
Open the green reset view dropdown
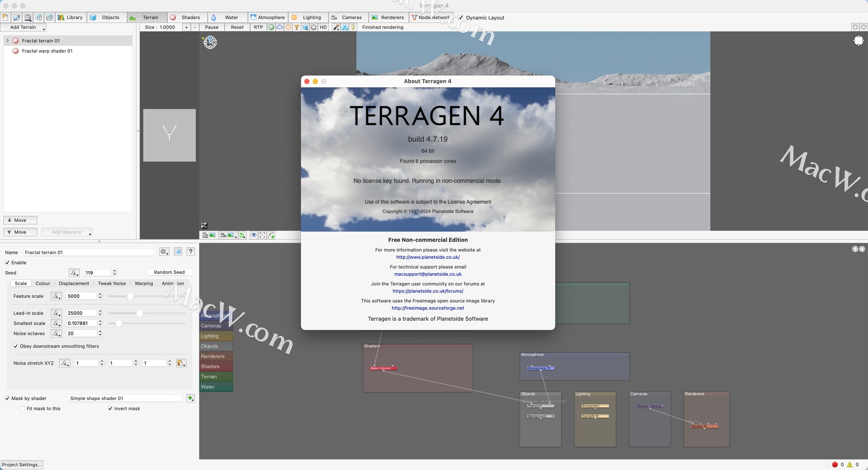coord(242,235)
